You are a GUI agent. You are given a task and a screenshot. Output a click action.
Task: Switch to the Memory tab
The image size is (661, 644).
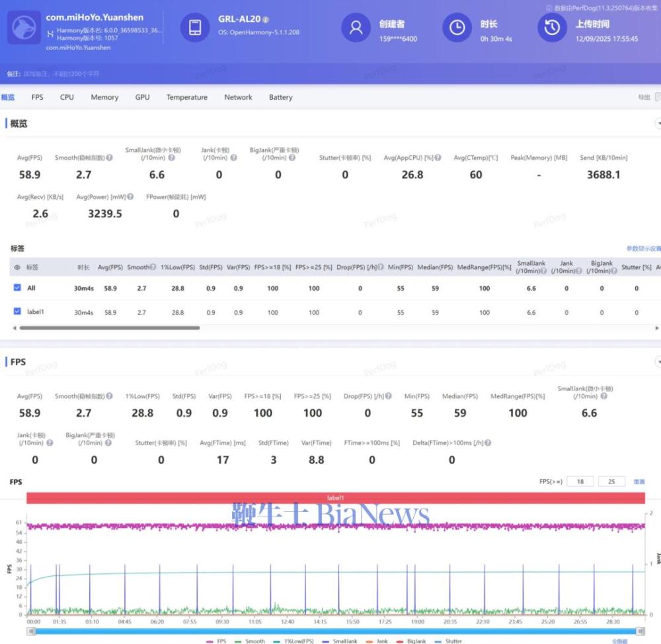tap(104, 97)
